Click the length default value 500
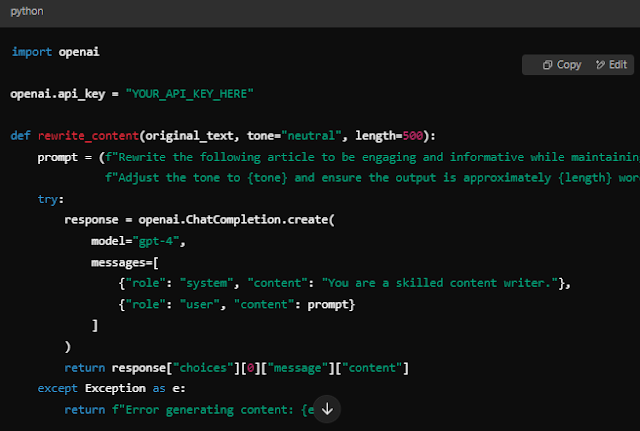The image size is (640, 431). click(x=413, y=136)
